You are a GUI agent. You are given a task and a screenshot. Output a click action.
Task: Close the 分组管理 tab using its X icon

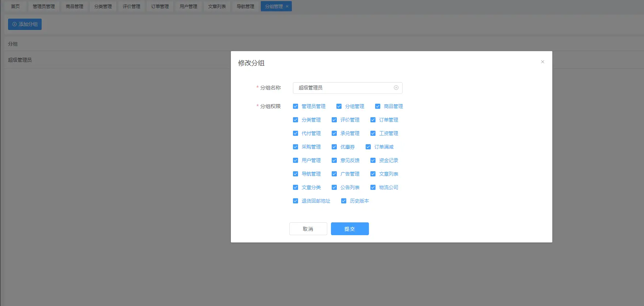287,6
